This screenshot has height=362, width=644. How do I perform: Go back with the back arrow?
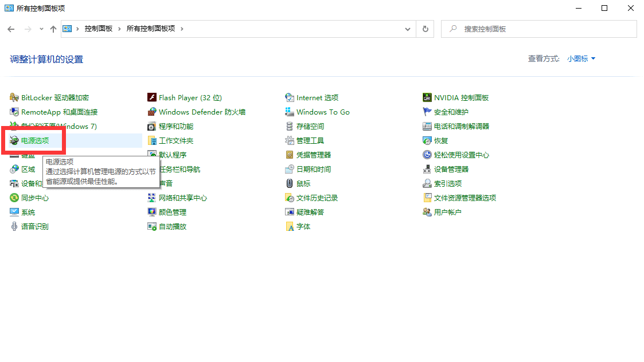point(11,29)
